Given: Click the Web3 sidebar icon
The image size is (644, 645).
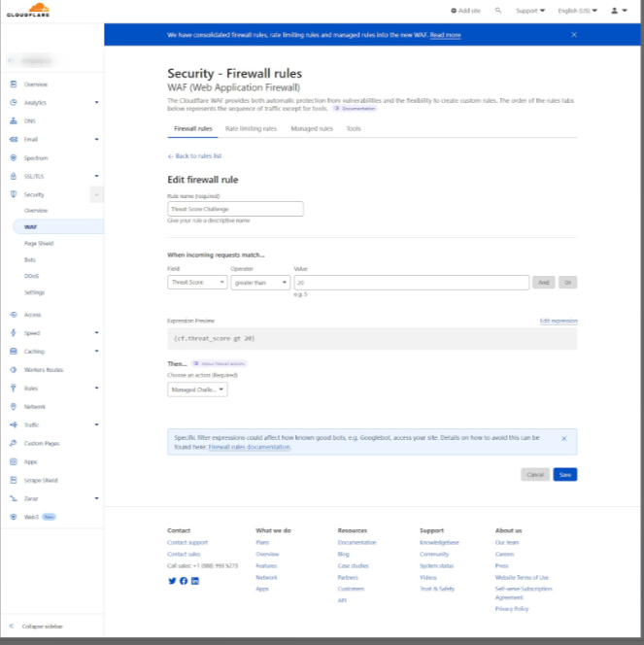Looking at the screenshot, I should point(14,517).
